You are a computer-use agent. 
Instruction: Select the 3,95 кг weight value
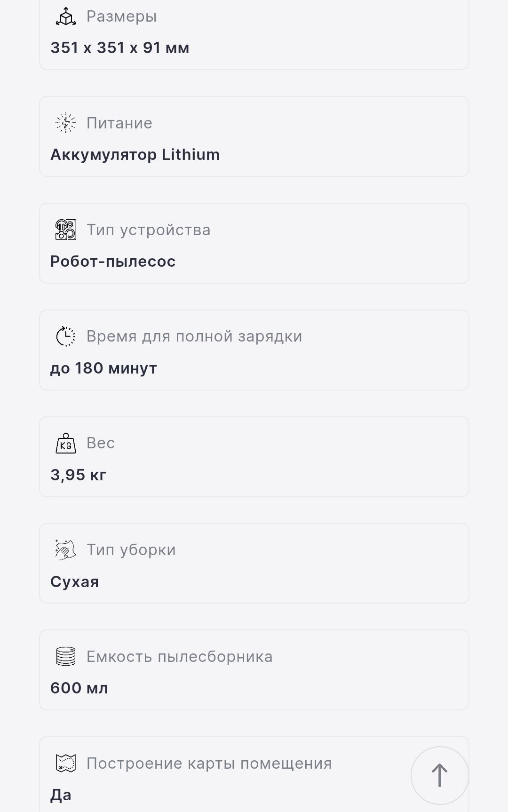79,475
